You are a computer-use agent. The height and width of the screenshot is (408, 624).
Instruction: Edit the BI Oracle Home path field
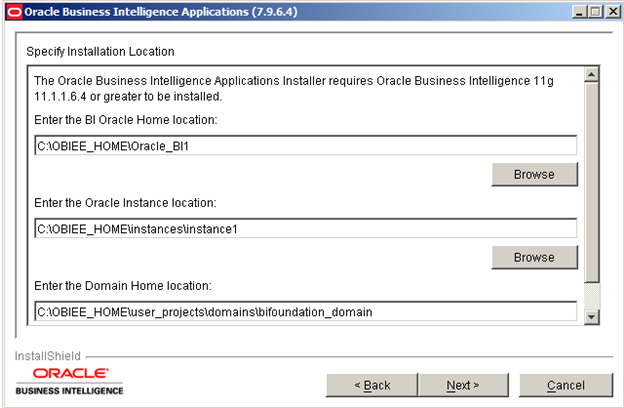[306, 146]
